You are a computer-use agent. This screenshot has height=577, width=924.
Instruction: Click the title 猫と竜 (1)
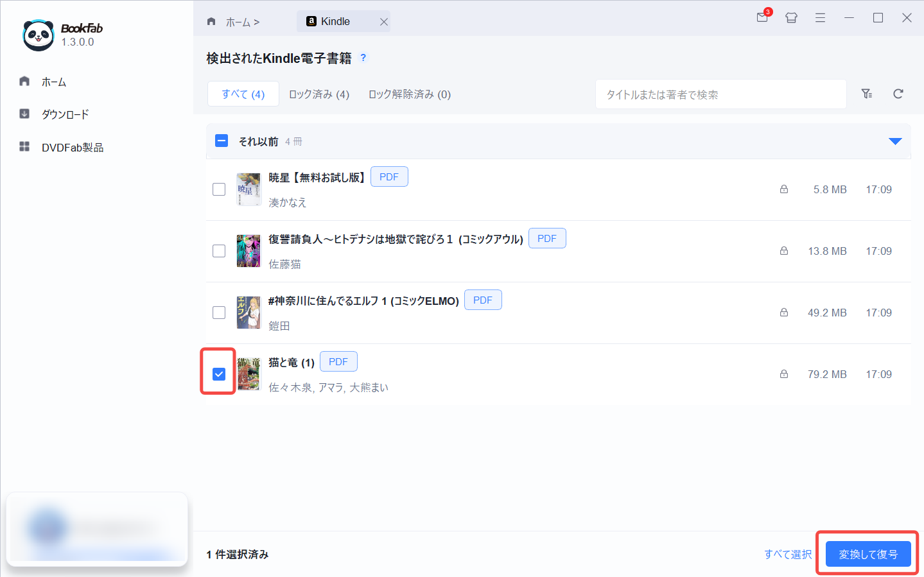coord(292,363)
